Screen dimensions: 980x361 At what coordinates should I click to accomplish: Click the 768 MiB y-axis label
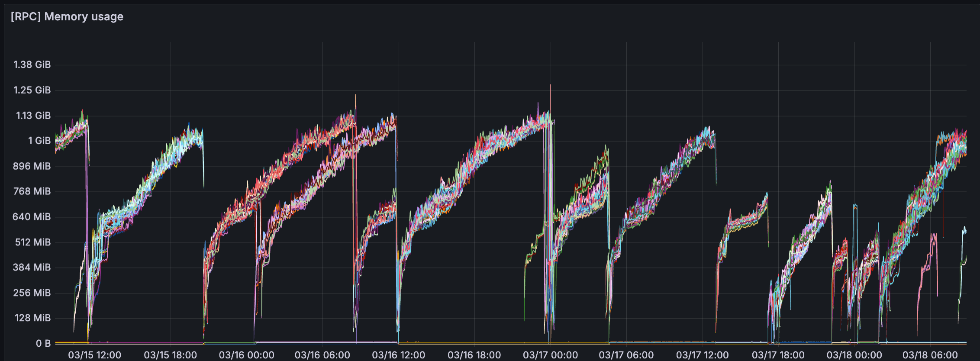[32, 191]
